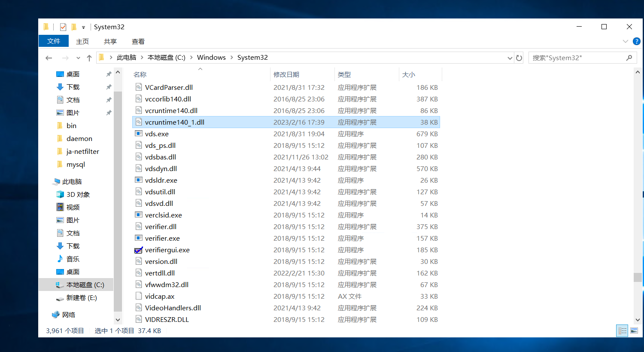Open the Help question mark icon
The width and height of the screenshot is (644, 352).
(x=637, y=41)
